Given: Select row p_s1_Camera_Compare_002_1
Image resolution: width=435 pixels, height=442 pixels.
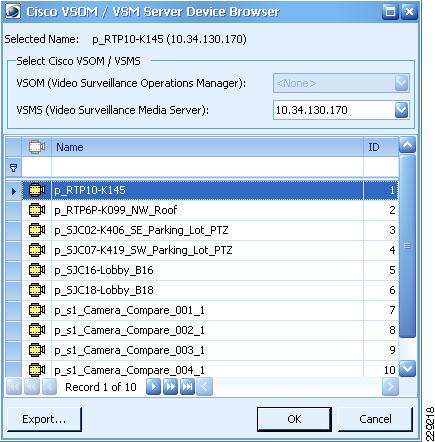Looking at the screenshot, I should click(210, 330).
